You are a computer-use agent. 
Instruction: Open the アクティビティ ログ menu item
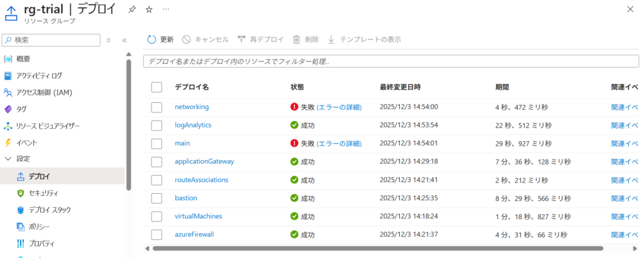[x=39, y=76]
